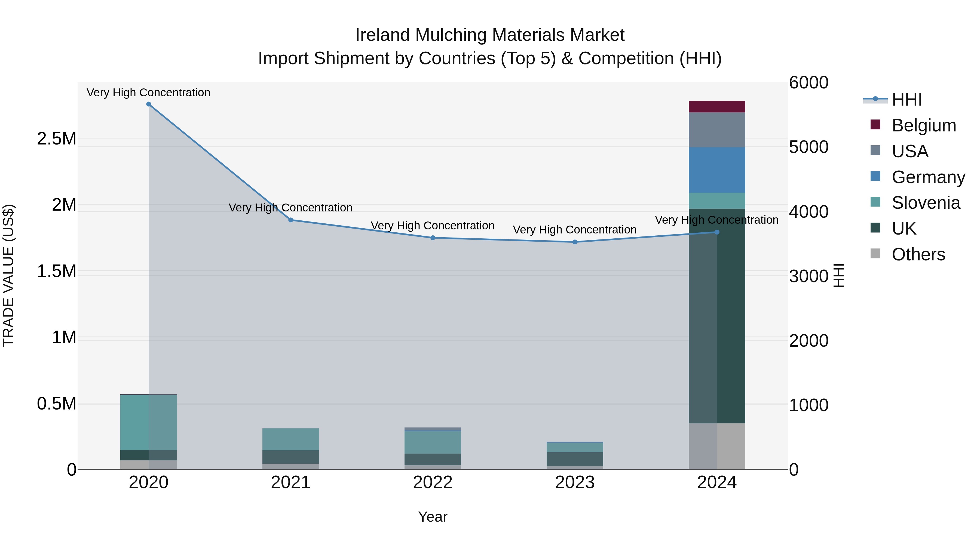Select the 2020 HHI data point
Image resolution: width=980 pixels, height=551 pixels.
[149, 104]
